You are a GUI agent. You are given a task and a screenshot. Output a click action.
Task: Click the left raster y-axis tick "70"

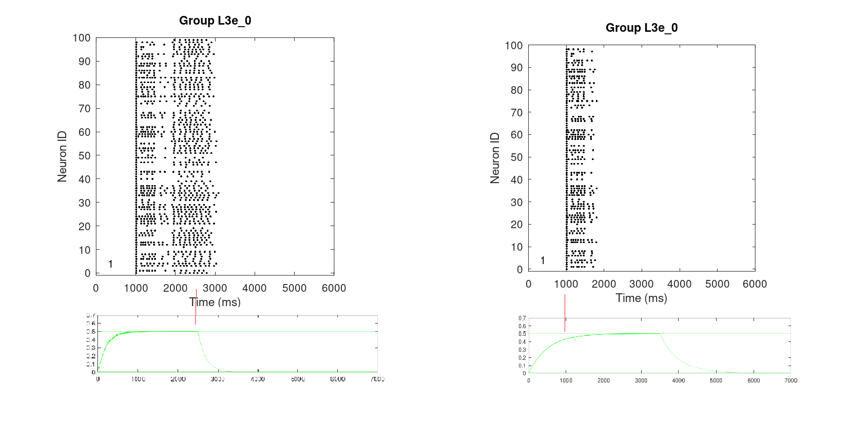[85, 109]
